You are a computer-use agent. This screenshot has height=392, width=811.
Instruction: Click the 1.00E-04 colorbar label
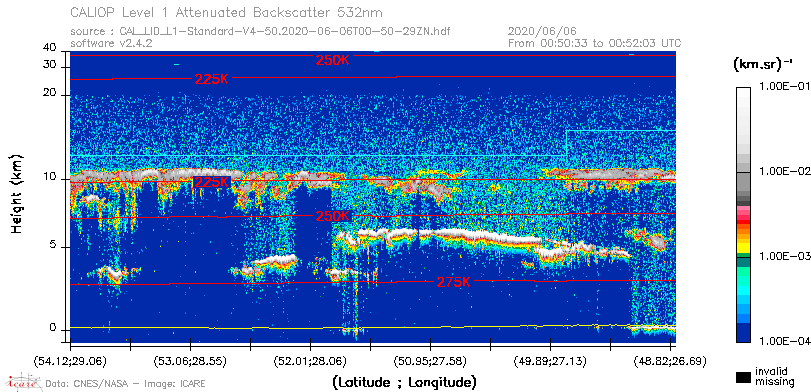[x=783, y=341]
